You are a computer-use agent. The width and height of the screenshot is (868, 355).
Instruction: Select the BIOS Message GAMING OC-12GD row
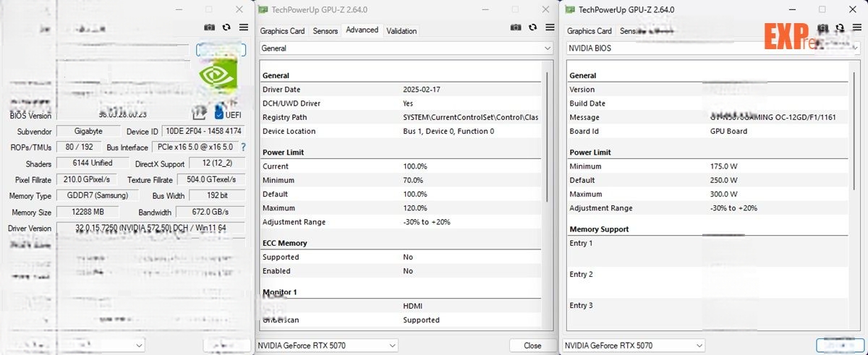(707, 117)
